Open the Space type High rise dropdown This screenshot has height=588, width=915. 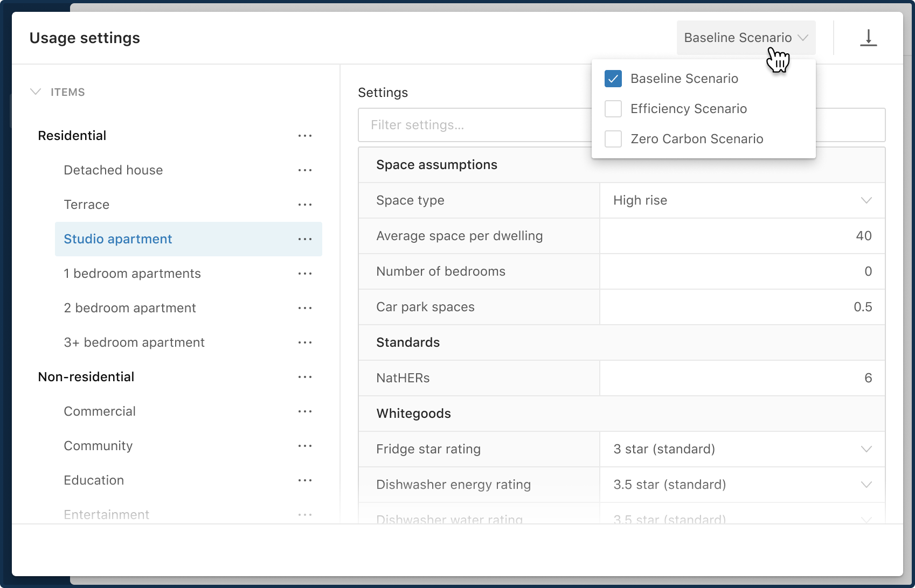[742, 200]
